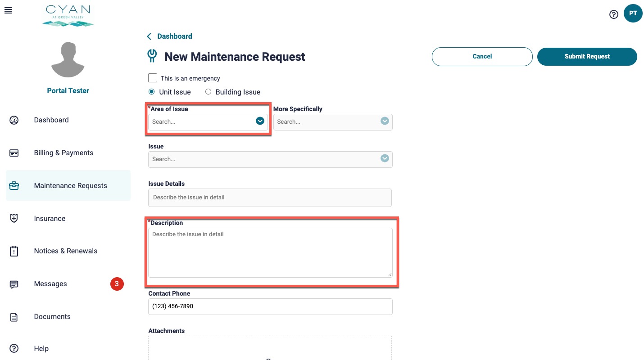Expand the More Specifically dropdown
The height and width of the screenshot is (360, 644).
pyautogui.click(x=384, y=121)
